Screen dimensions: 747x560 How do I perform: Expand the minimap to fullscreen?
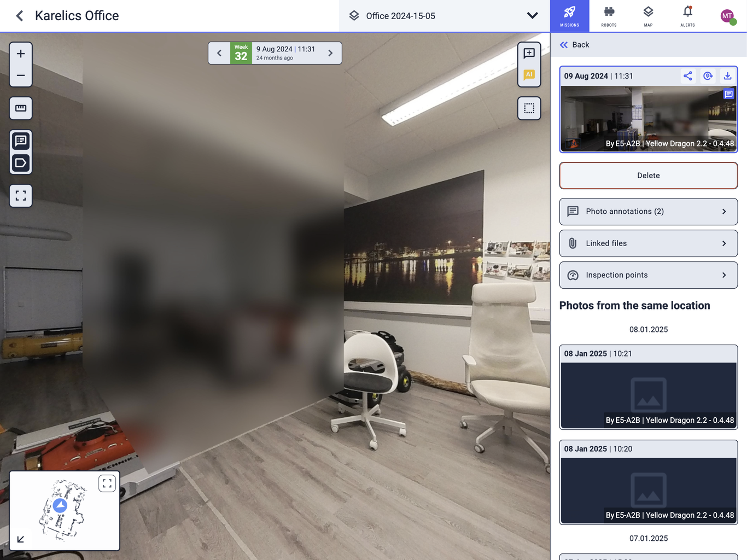click(x=107, y=483)
